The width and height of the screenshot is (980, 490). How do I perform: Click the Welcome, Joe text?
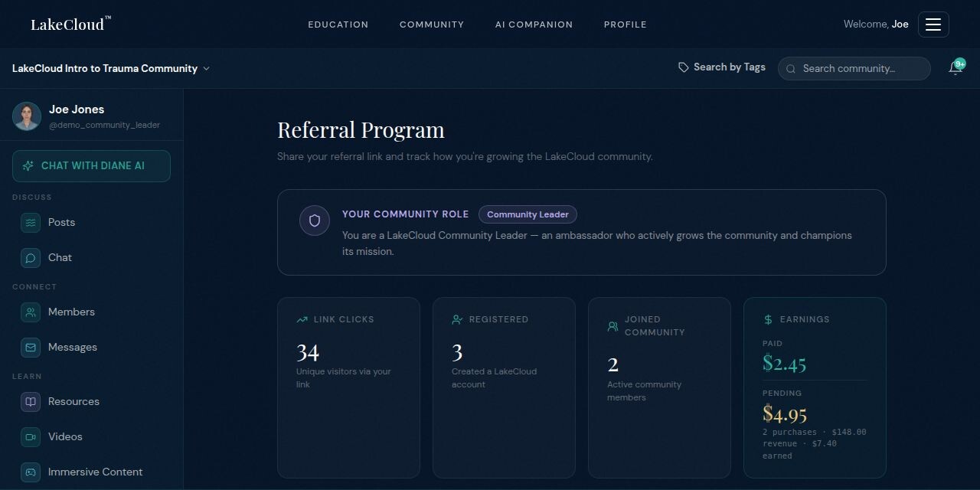click(876, 24)
